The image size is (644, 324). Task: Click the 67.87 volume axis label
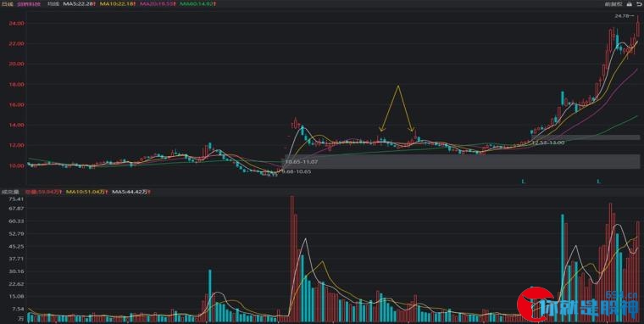17,209
